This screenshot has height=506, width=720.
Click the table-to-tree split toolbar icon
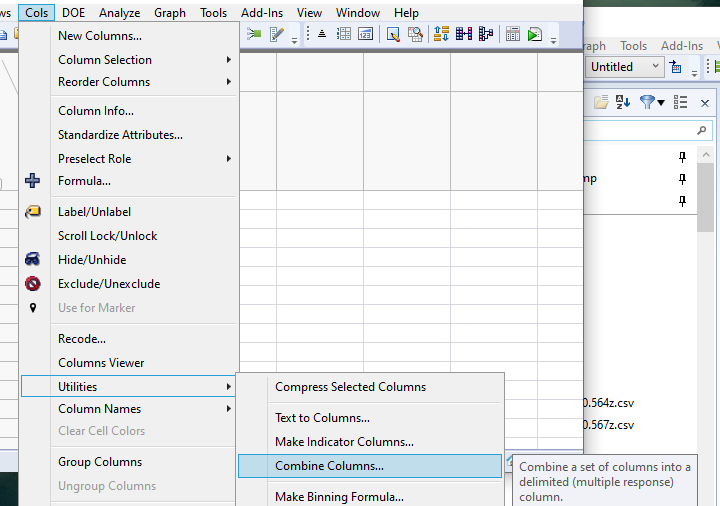(486, 34)
